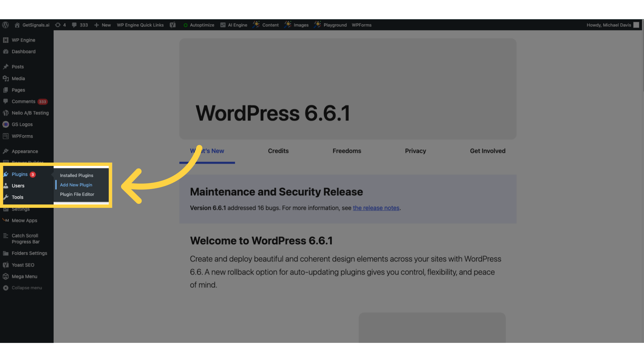Click the plus New content button
Screen dimensions: 644x362
click(102, 25)
